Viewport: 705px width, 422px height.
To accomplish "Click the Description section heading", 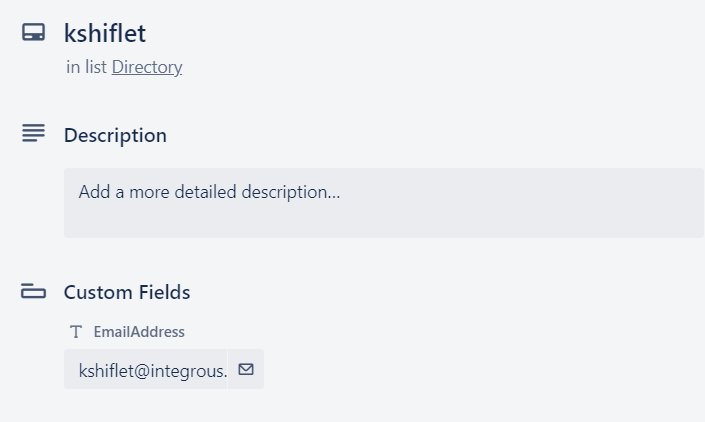I will [115, 135].
